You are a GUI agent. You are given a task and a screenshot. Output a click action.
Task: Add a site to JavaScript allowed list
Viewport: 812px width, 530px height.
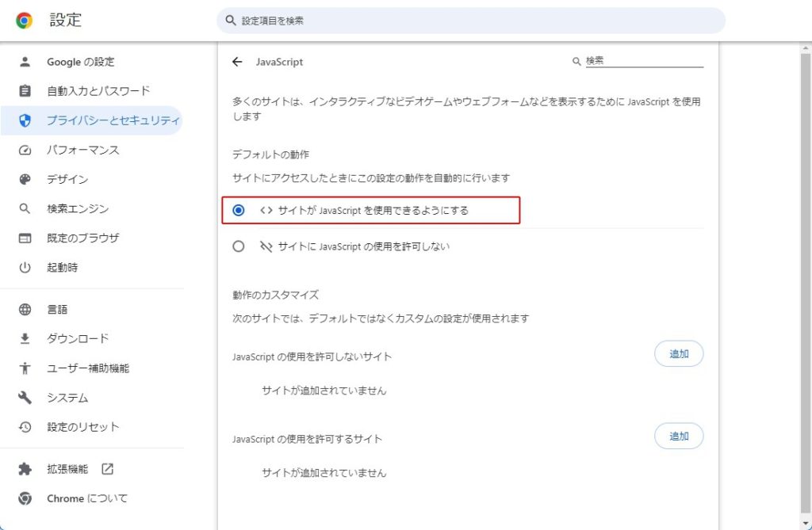coord(679,437)
